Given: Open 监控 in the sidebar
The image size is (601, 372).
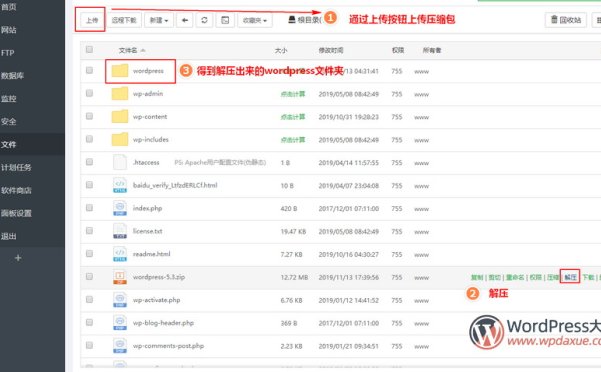Looking at the screenshot, I should coord(9,98).
